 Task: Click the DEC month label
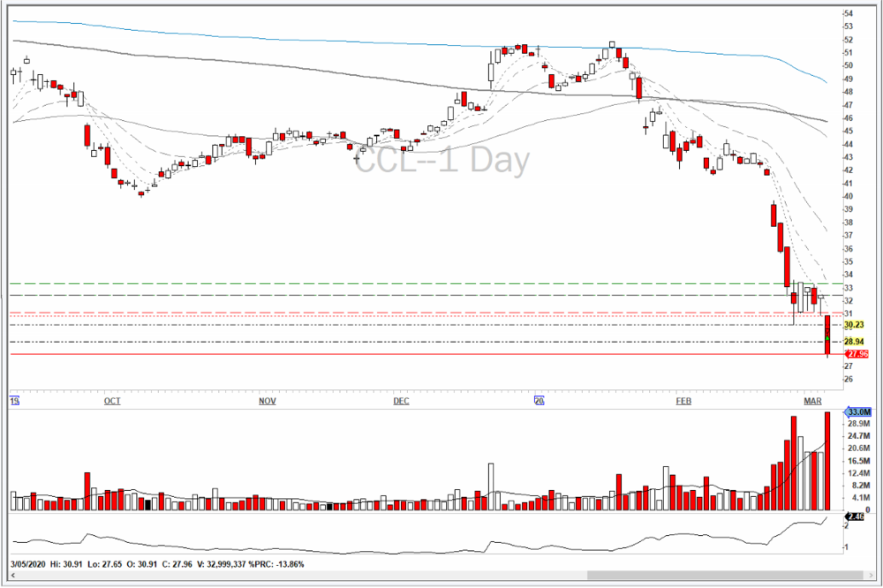click(x=402, y=402)
